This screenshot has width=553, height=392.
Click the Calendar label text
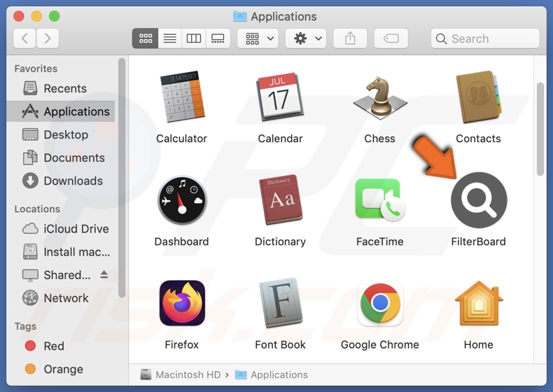pyautogui.click(x=281, y=139)
